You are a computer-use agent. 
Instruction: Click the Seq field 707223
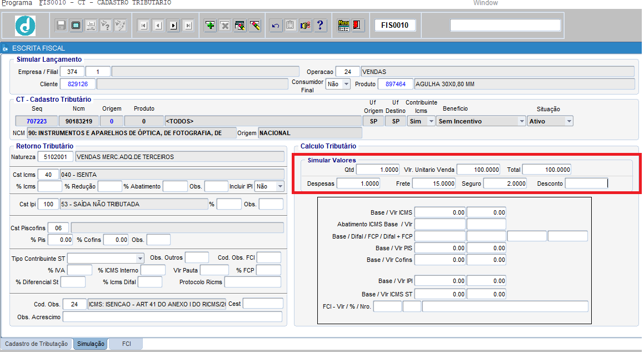point(37,121)
